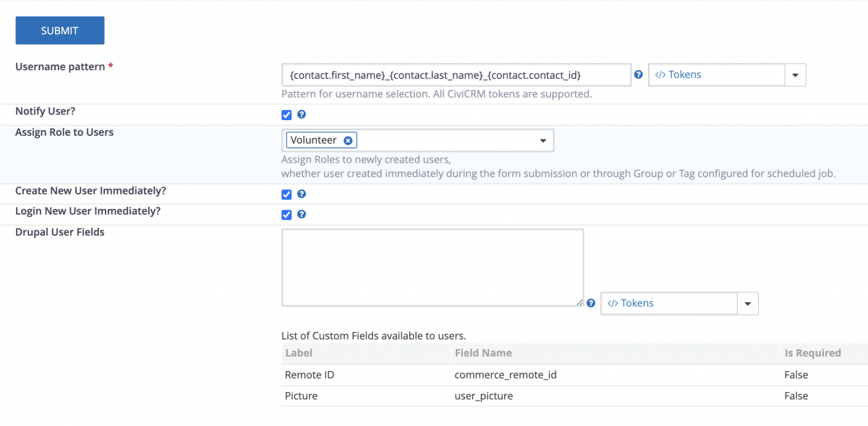868x426 pixels.
Task: Select the Field Name column header
Action: pos(483,353)
